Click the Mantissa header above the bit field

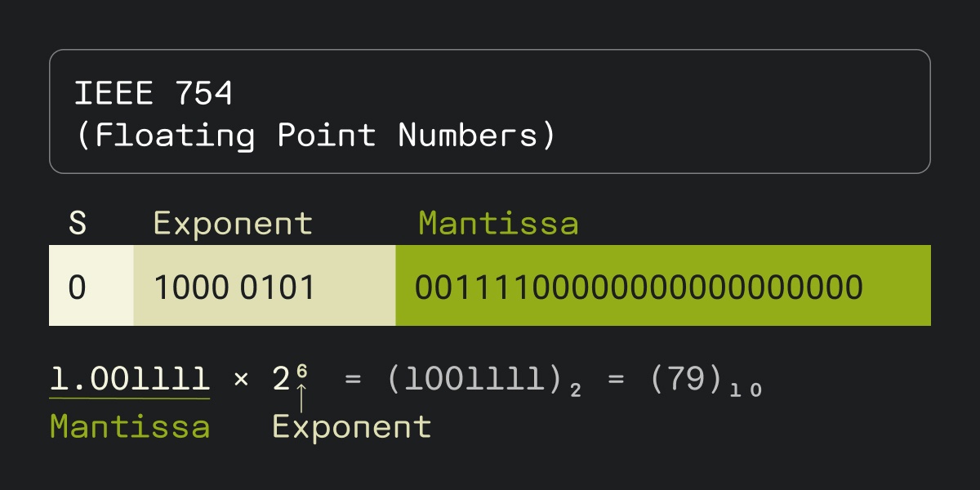pos(498,223)
